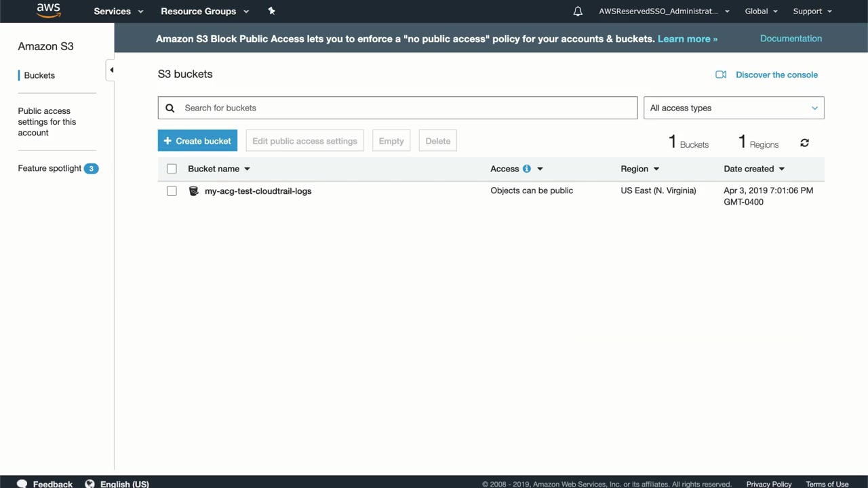
Task: Click the magnifier icon in the search box
Action: coord(170,108)
